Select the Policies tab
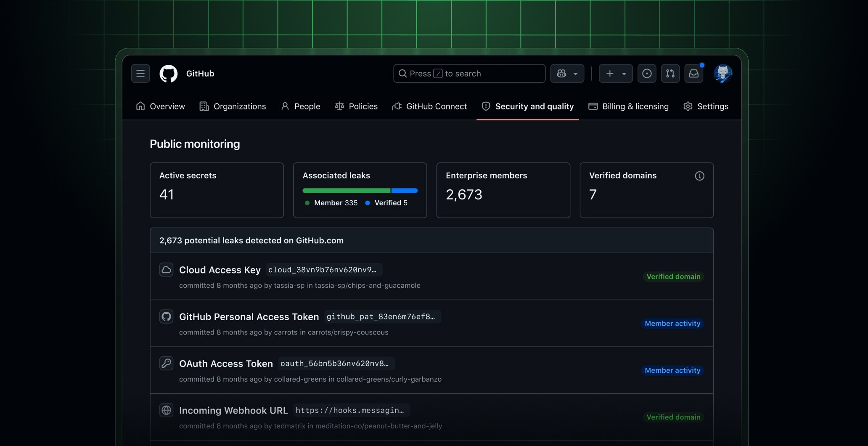Screen dimensions: 868x446 356,106
